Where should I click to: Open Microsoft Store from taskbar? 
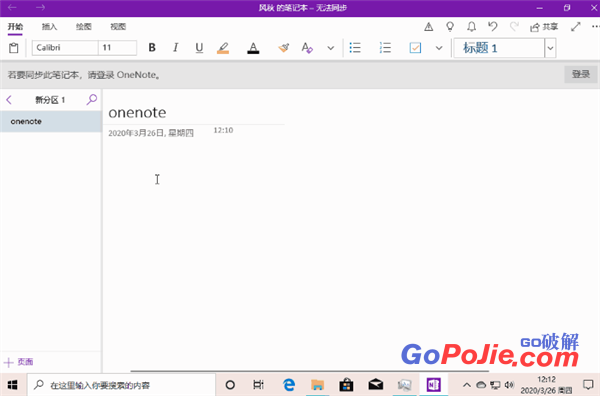tap(346, 385)
